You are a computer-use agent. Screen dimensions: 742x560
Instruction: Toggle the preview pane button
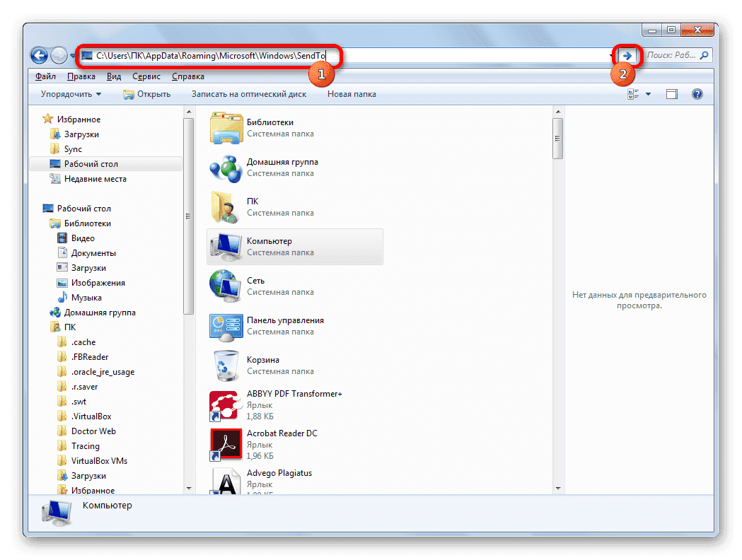point(671,94)
